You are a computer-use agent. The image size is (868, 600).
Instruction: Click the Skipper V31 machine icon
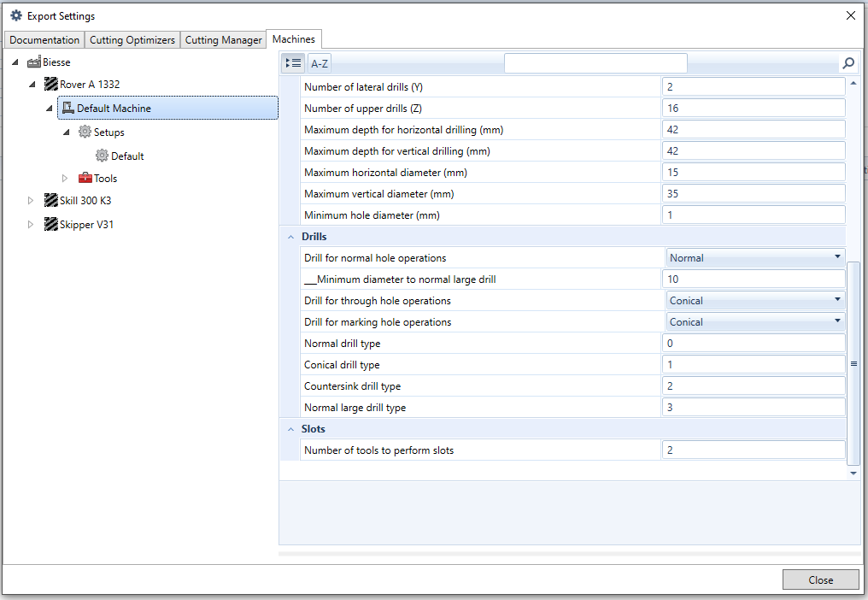[51, 225]
